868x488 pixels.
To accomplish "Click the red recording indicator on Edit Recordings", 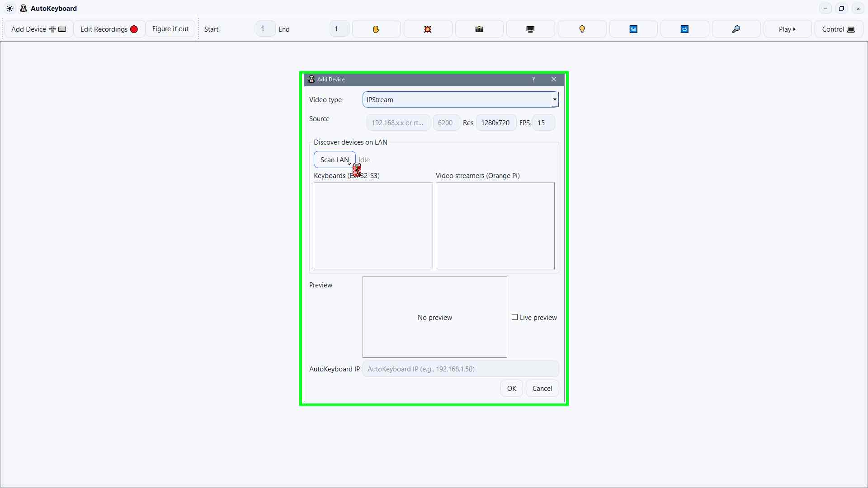I will [134, 29].
